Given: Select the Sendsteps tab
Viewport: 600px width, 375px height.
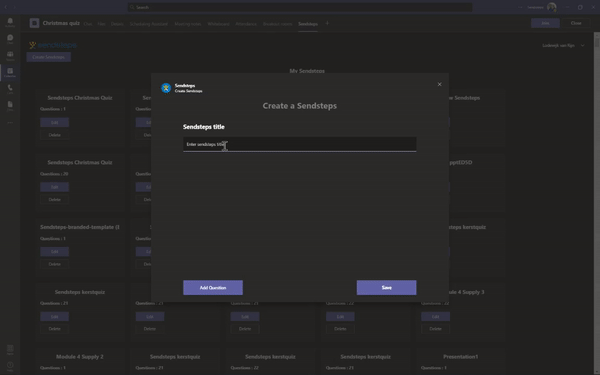Looking at the screenshot, I should 308,24.
